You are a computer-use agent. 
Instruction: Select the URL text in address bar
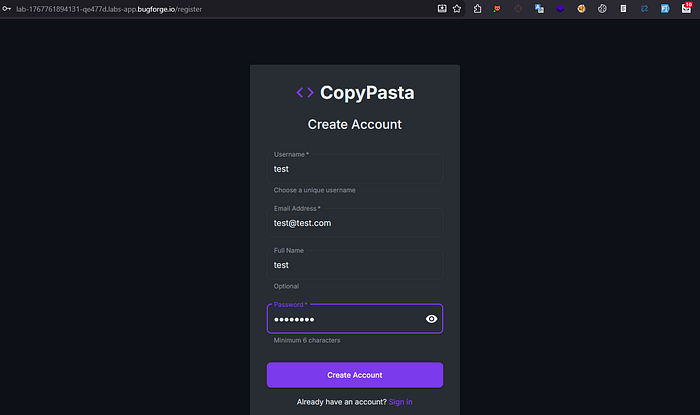[x=109, y=9]
